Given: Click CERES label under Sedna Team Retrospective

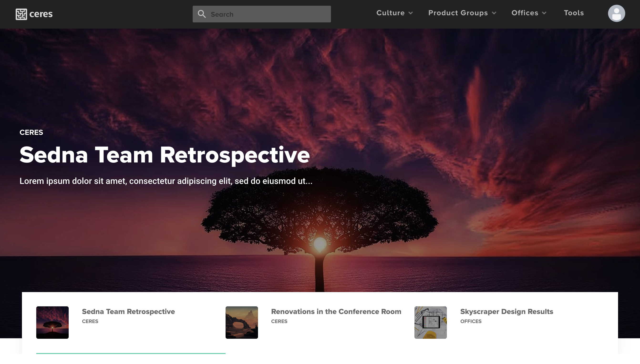Looking at the screenshot, I should [x=90, y=321].
